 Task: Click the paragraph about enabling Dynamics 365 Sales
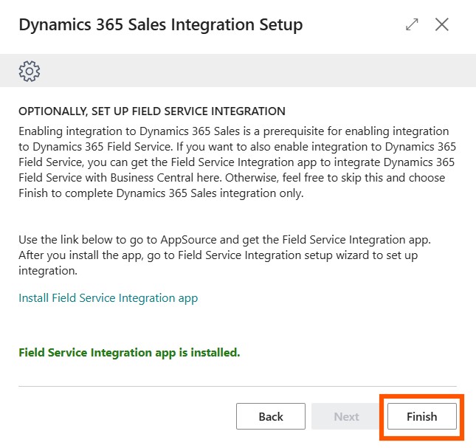(x=236, y=152)
